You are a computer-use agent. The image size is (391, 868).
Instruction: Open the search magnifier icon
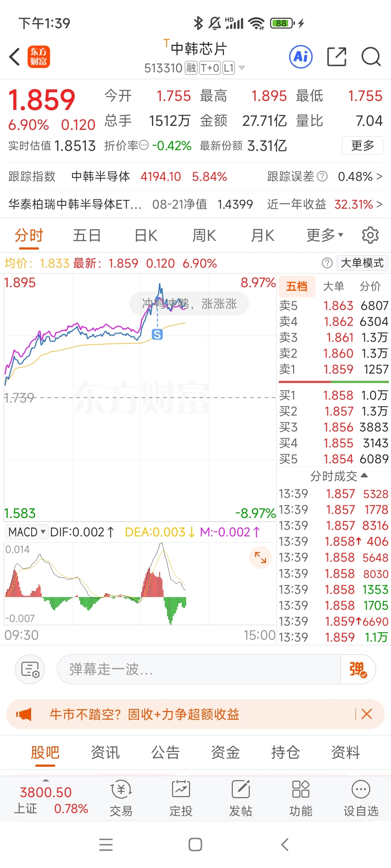pos(371,57)
